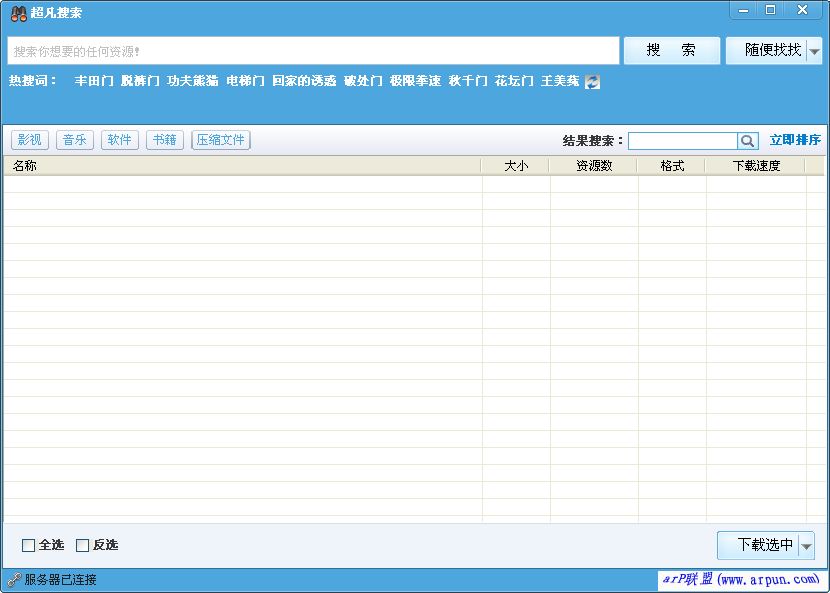This screenshot has width=830, height=593.
Task: Click the magnifier icon in result search
Action: pyautogui.click(x=748, y=141)
